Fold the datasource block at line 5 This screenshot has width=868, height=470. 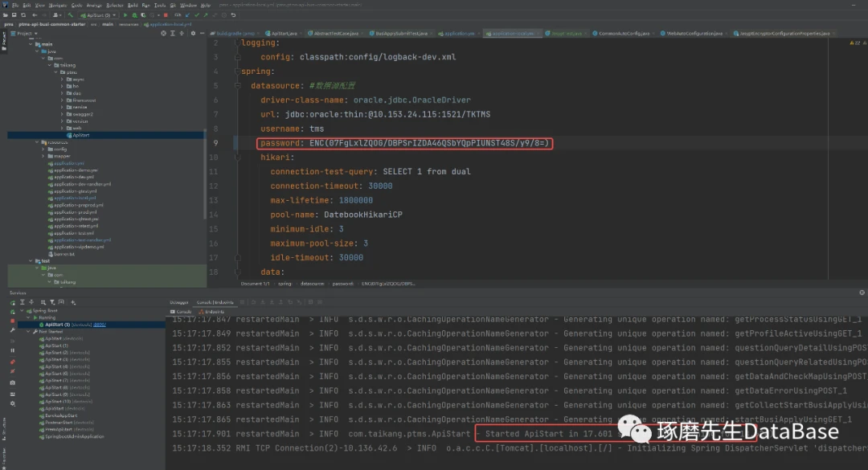click(237, 86)
